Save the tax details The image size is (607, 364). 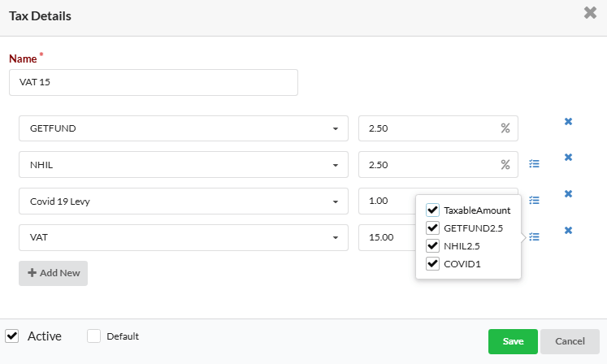point(513,341)
